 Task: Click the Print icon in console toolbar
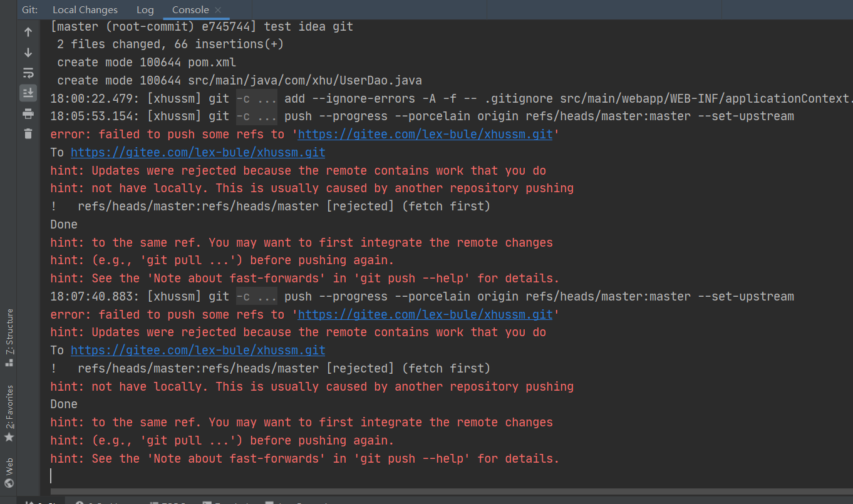[28, 113]
